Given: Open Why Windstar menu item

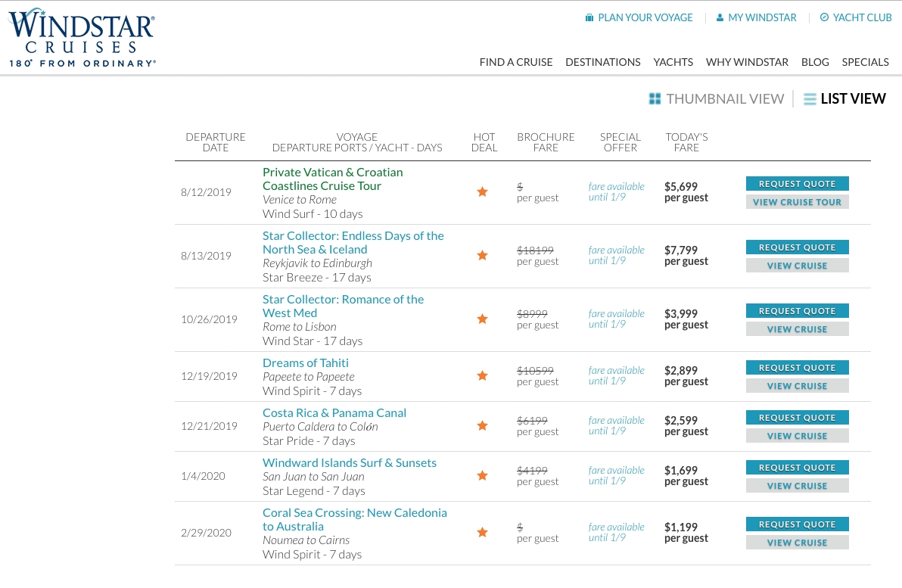Looking at the screenshot, I should coord(748,62).
